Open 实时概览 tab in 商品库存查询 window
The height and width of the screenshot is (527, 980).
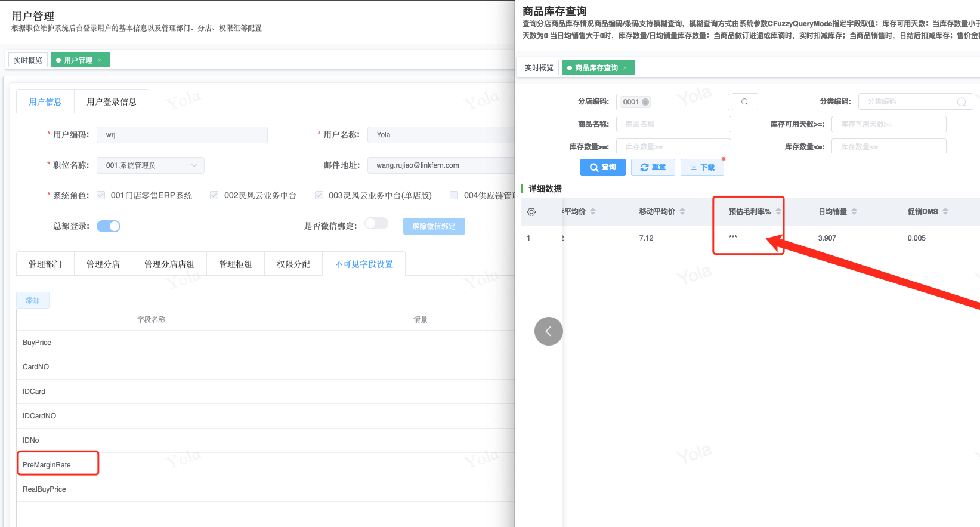[x=539, y=68]
